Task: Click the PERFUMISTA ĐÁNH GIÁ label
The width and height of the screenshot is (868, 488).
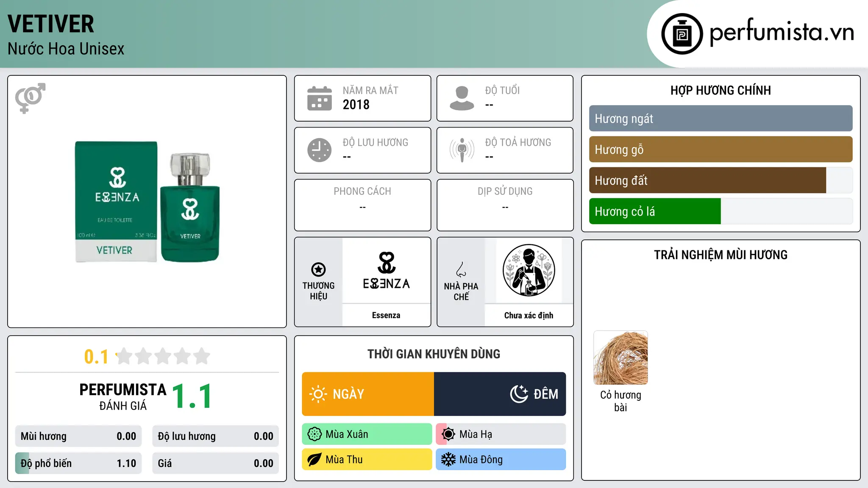Action: point(123,396)
